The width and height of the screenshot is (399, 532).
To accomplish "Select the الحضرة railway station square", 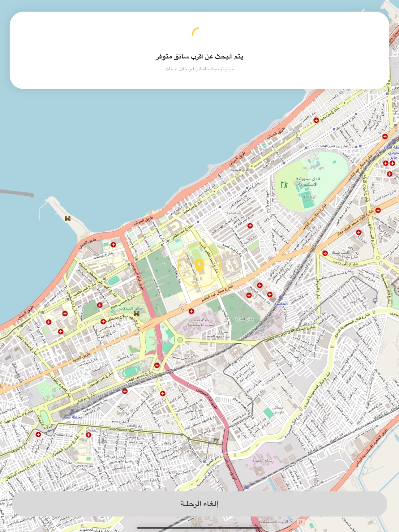I will click(281, 298).
